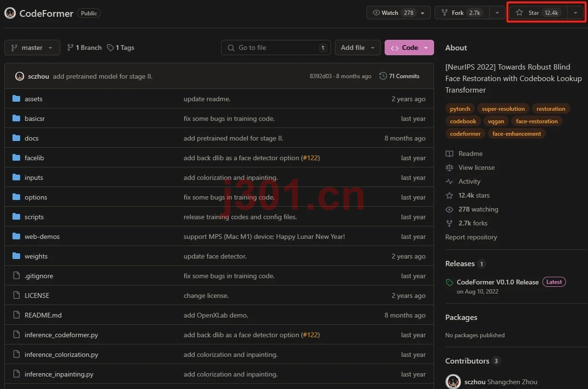The width and height of the screenshot is (588, 389).
Task: Select the face-restoration topic tag
Action: (537, 121)
